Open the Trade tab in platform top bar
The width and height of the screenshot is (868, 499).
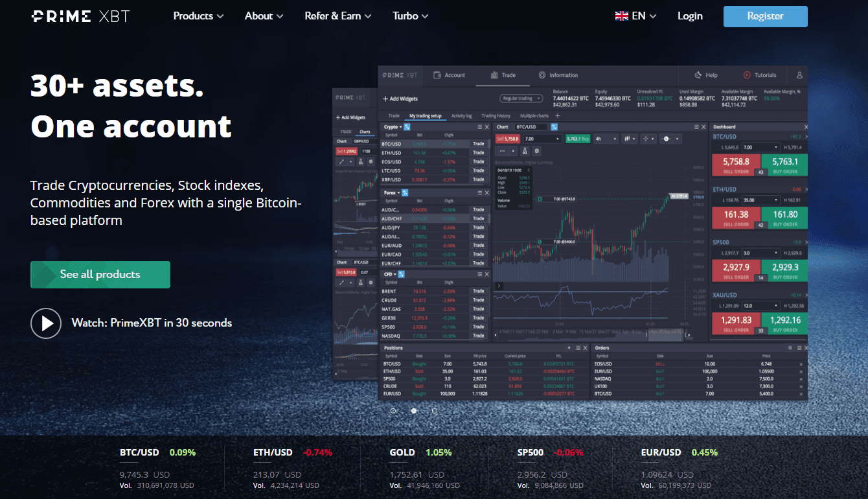pos(503,75)
